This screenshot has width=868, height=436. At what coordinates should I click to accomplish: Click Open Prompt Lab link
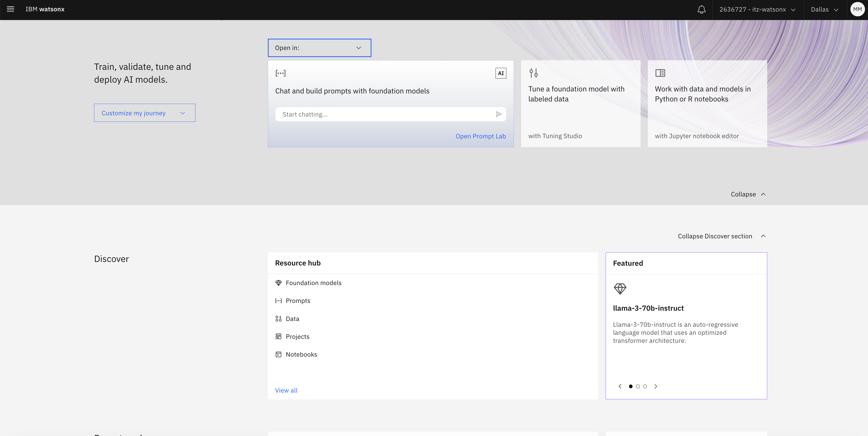480,136
